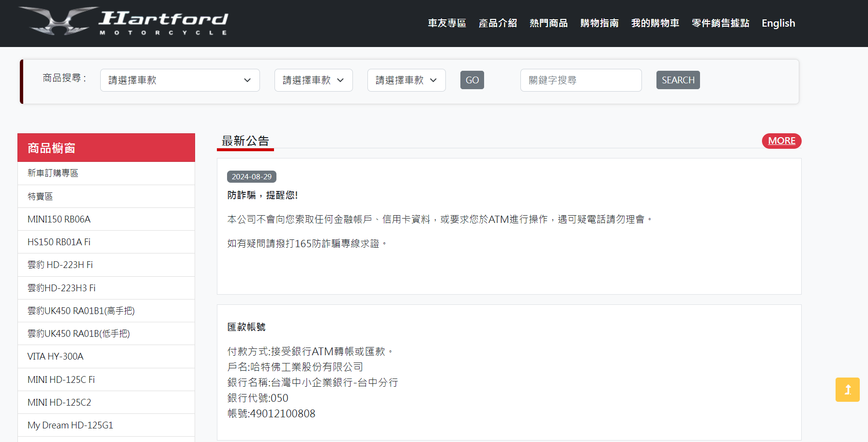
Task: Click the red MORE announcements button
Action: click(x=782, y=141)
